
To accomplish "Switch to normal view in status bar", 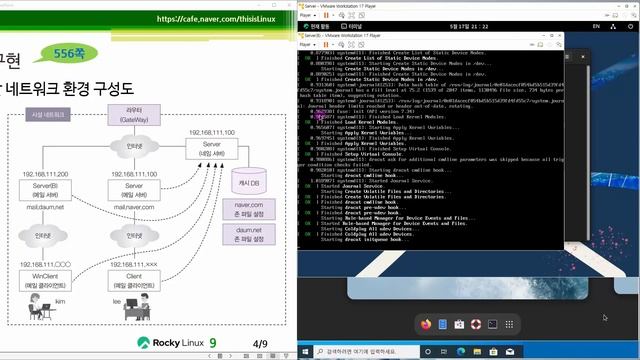I will click(x=246, y=356).
